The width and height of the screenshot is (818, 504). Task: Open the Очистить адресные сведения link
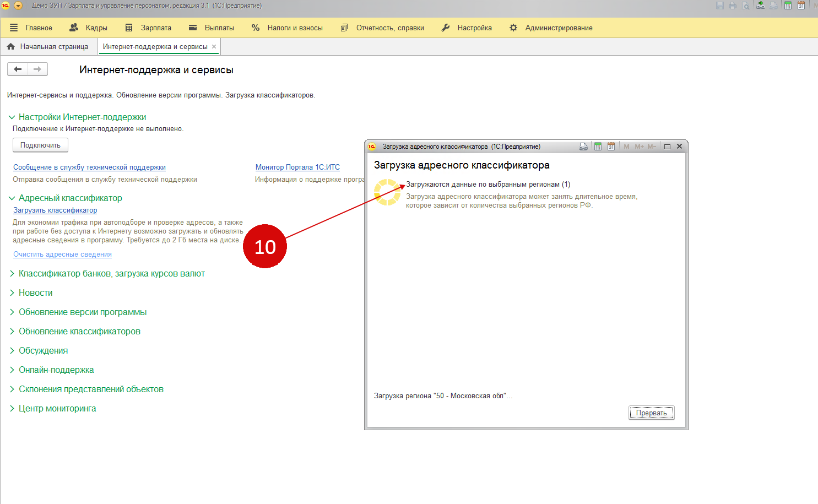click(62, 254)
